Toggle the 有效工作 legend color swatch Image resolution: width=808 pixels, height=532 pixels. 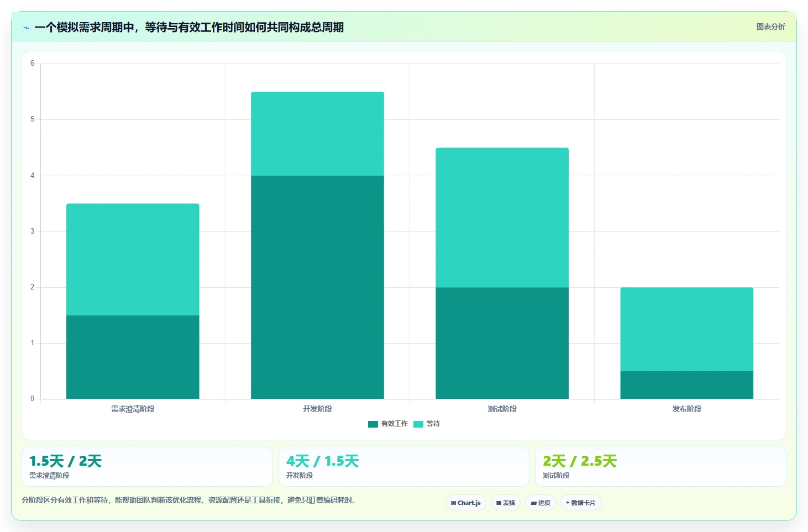click(373, 424)
